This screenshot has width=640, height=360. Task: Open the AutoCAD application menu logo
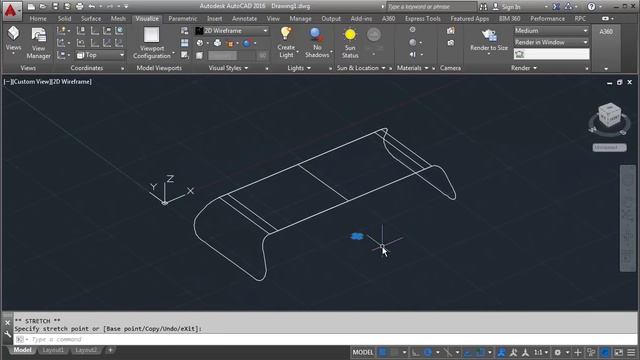(11, 10)
